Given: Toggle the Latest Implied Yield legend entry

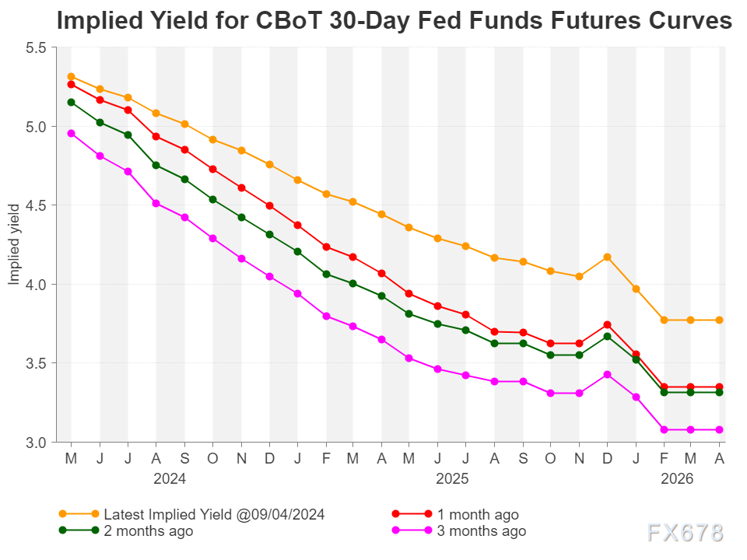Looking at the screenshot, I should point(213,514).
